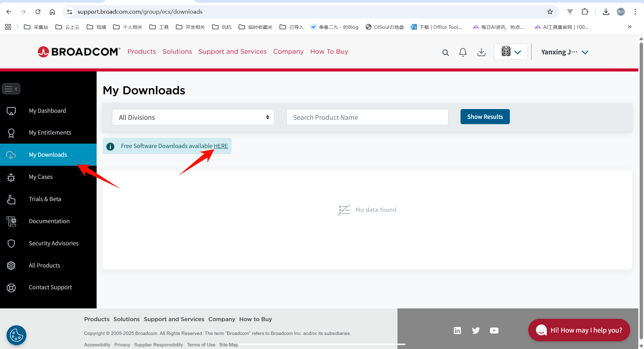Screen dimensions: 644x349
Task: Follow the HERE free downloads link
Action: (x=221, y=146)
